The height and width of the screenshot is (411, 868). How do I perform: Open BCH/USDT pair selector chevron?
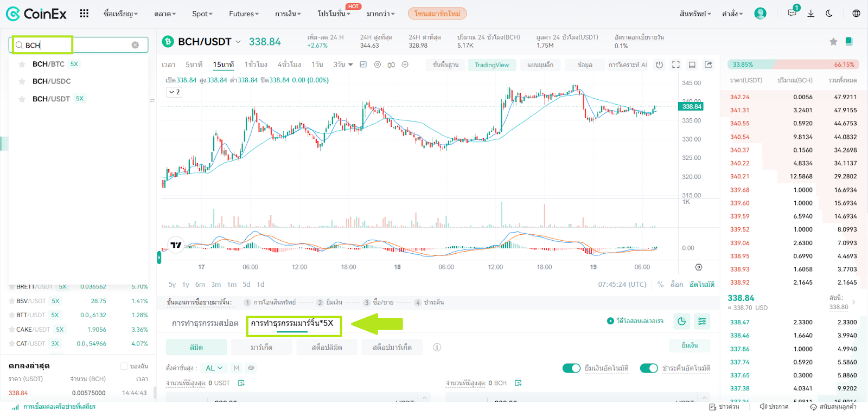(x=238, y=42)
